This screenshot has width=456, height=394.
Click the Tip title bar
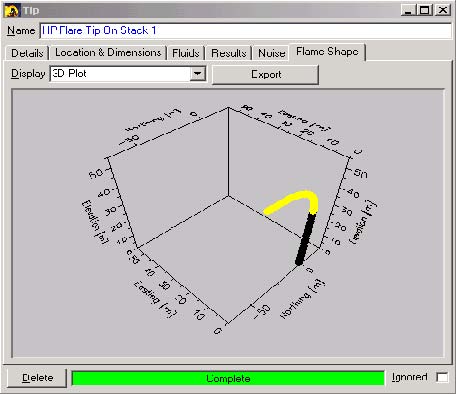(210, 10)
